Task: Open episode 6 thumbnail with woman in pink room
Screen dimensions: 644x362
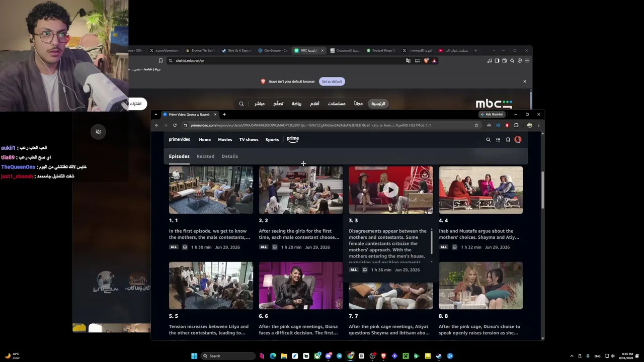Action: point(301,286)
